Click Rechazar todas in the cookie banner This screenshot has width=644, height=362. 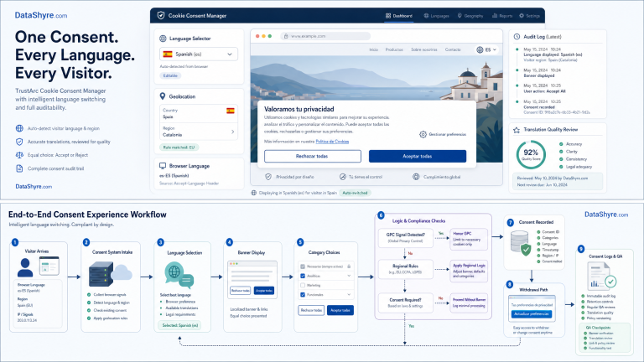(313, 157)
